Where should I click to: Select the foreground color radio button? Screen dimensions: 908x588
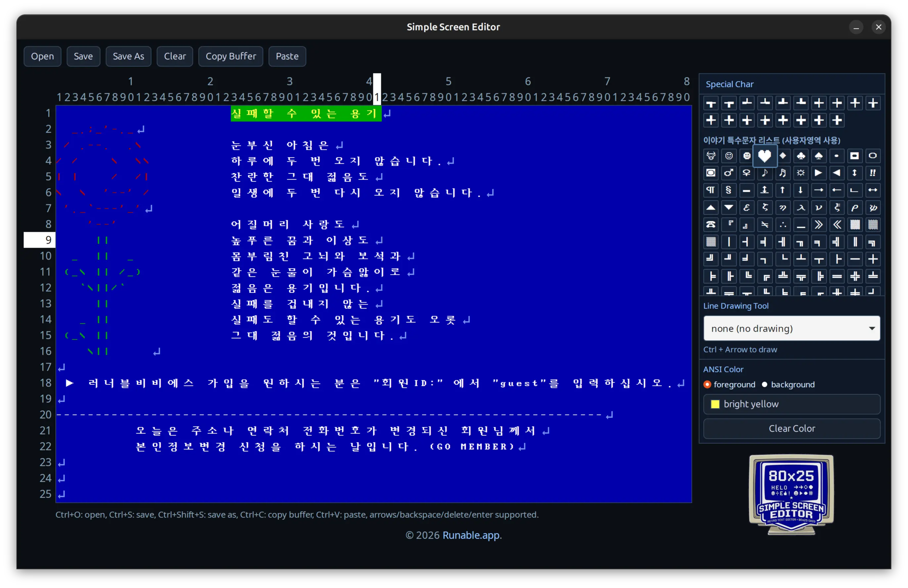pyautogui.click(x=708, y=385)
